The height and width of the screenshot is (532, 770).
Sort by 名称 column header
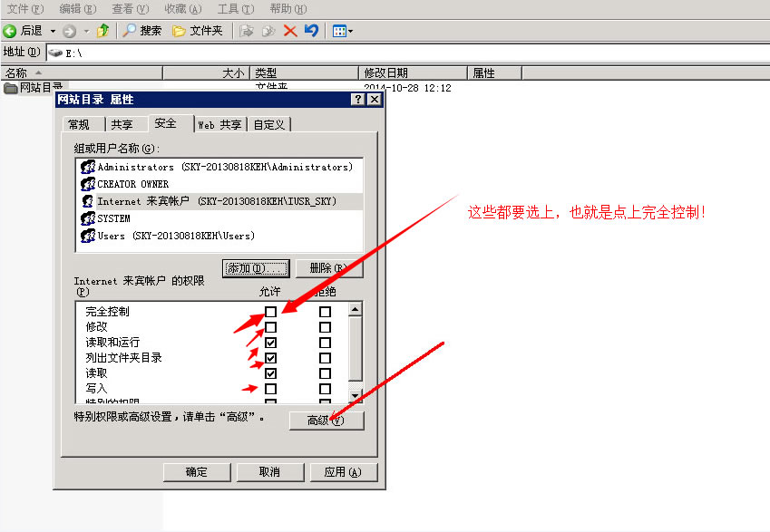82,73
